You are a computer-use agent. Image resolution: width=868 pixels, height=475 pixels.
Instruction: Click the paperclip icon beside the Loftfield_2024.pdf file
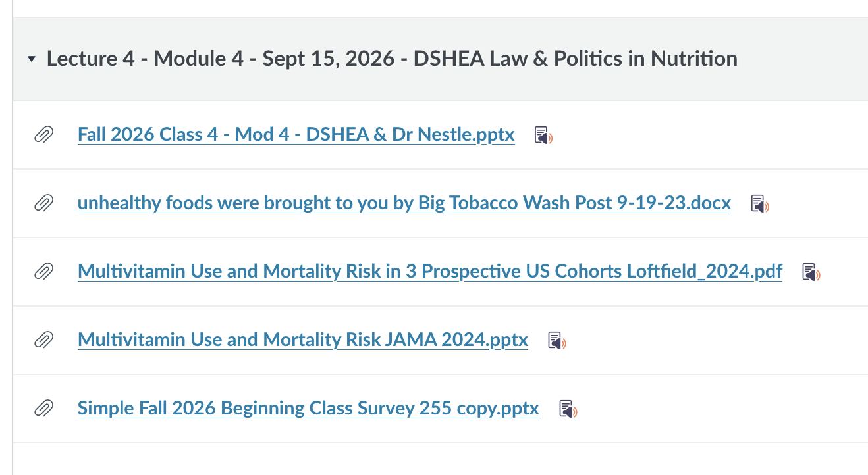point(43,272)
